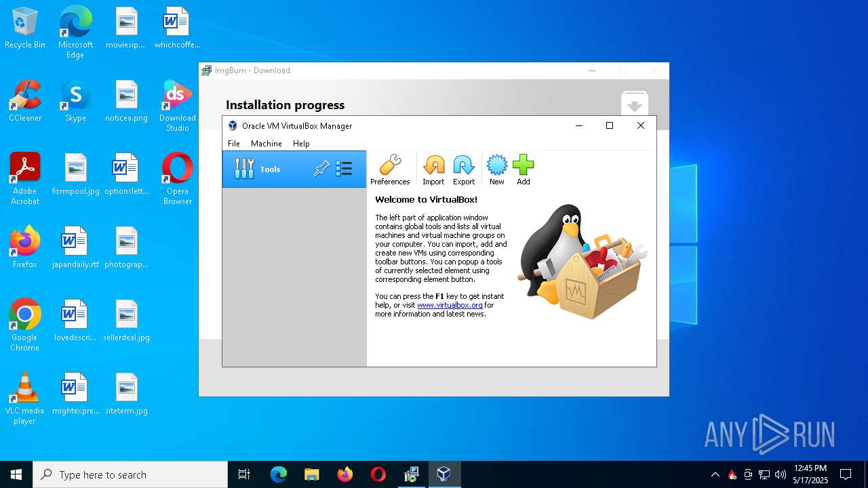The image size is (868, 488).
Task: Select Opera Browser desktop shortcut
Action: pyautogui.click(x=178, y=179)
